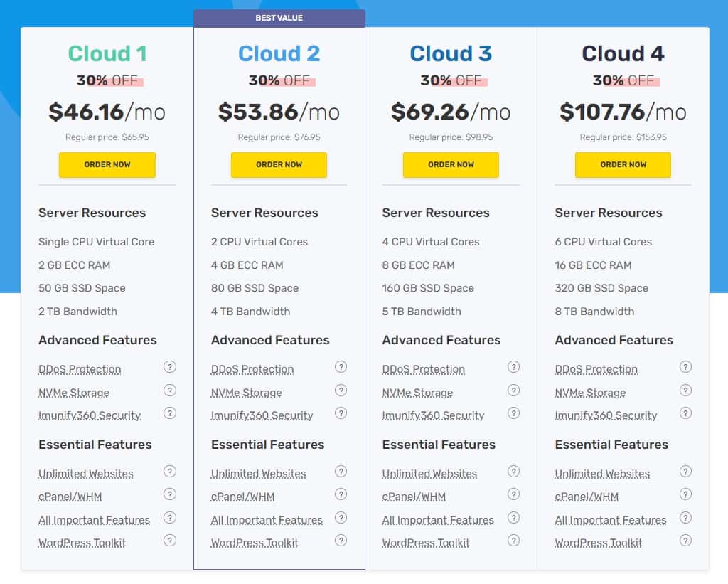Image resolution: width=728 pixels, height=584 pixels.
Task: Click Cloud 4 All Important Features link
Action: (x=611, y=520)
